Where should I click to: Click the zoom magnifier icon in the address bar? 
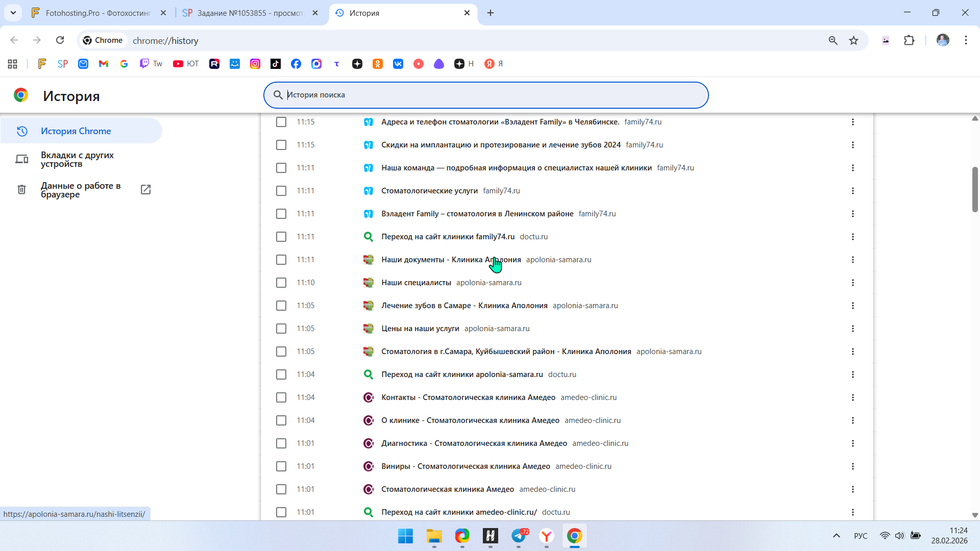(x=833, y=40)
